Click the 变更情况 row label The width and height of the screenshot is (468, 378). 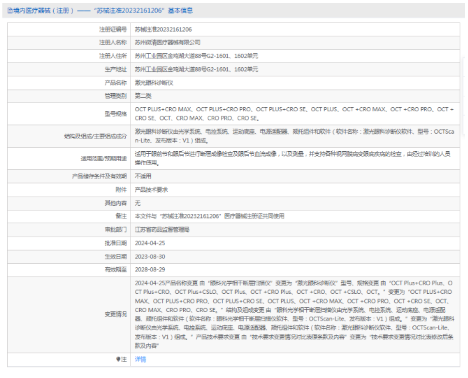tap(116, 314)
